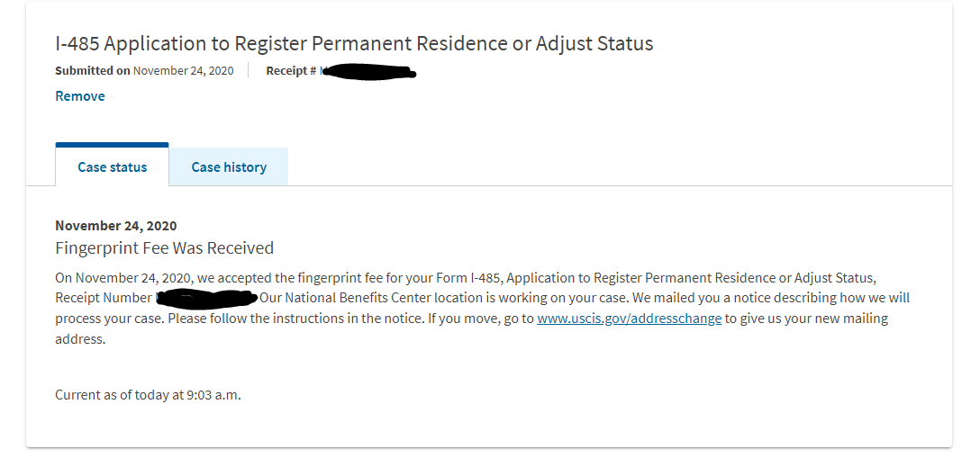Click the submitted date next to 'Submitted on'
Screen dimensions: 980x476
[183, 70]
